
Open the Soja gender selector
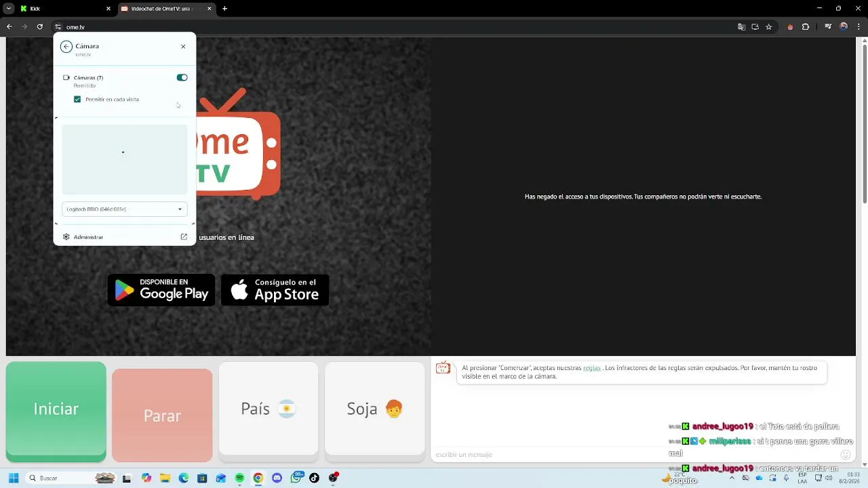pyautogui.click(x=375, y=409)
